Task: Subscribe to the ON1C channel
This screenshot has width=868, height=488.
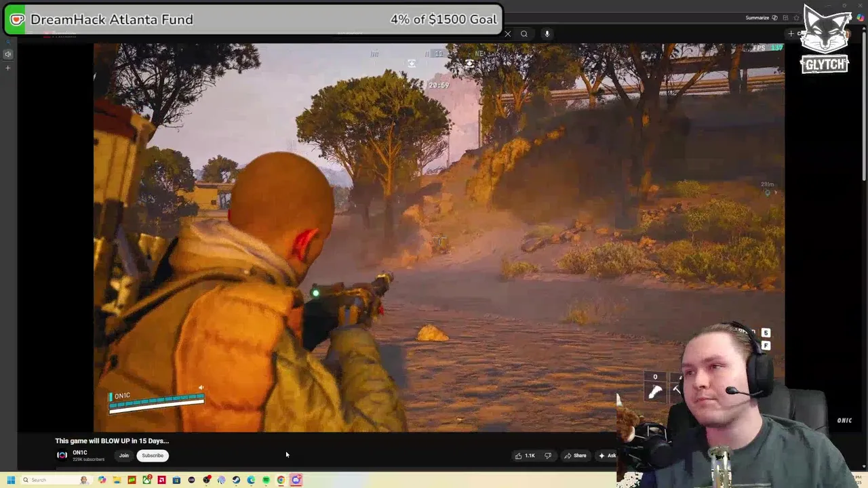Action: [x=153, y=455]
